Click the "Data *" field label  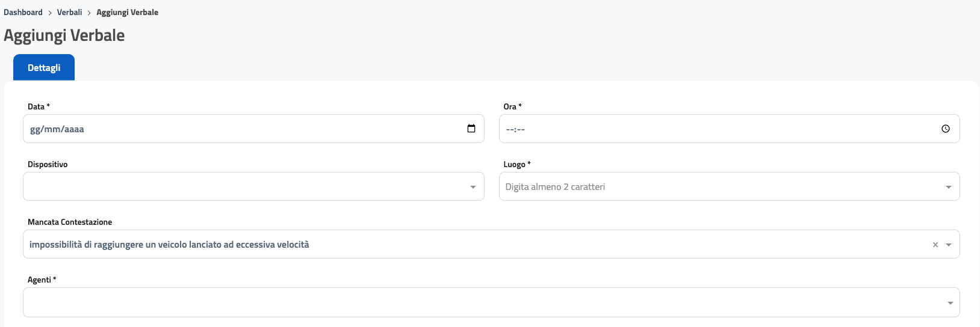click(x=39, y=106)
